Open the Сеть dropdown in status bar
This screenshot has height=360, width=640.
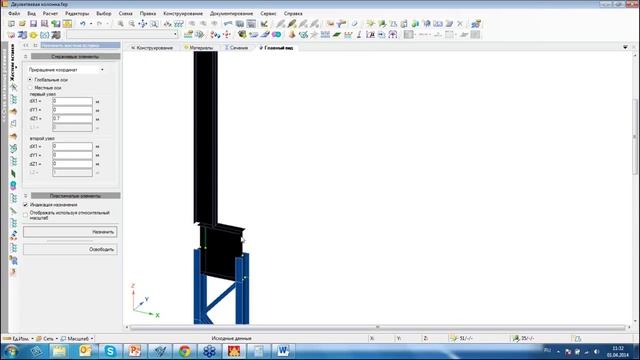[x=47, y=338]
